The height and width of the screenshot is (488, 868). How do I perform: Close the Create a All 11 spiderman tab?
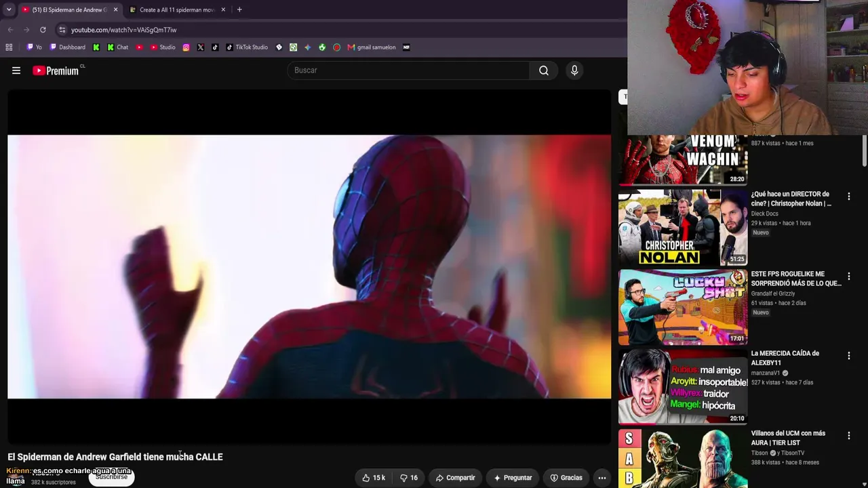coord(223,9)
